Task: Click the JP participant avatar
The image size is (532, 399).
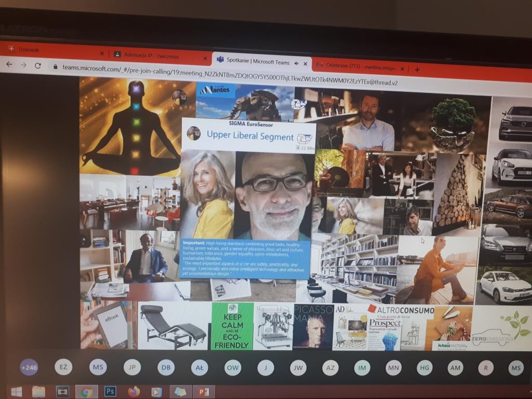Action: pos(132,367)
